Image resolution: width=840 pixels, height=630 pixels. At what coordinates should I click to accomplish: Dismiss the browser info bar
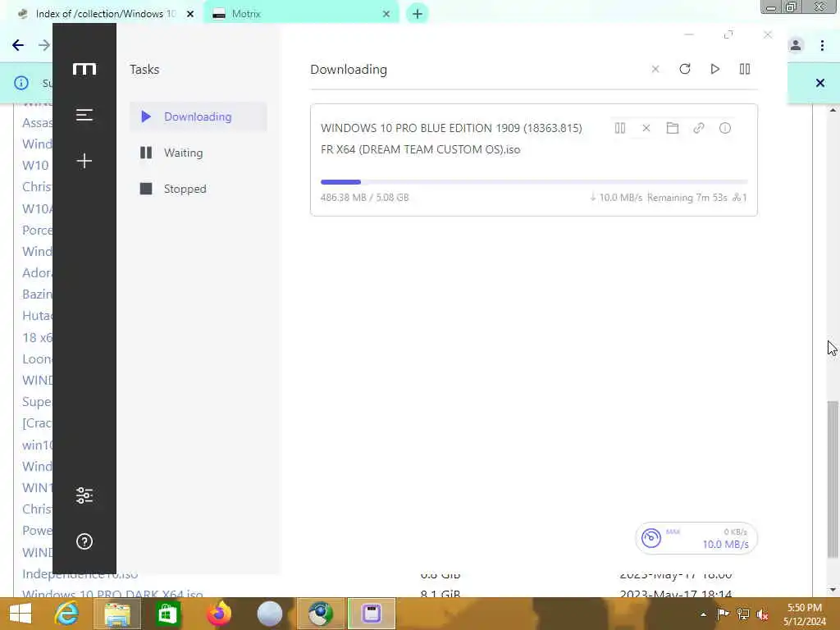coord(820,83)
